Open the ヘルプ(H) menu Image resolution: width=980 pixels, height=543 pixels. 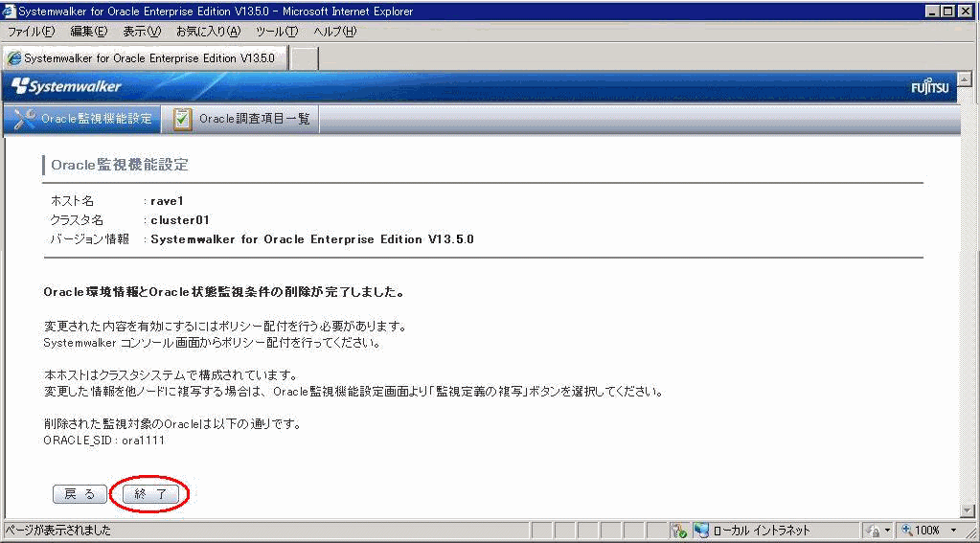coord(335,32)
